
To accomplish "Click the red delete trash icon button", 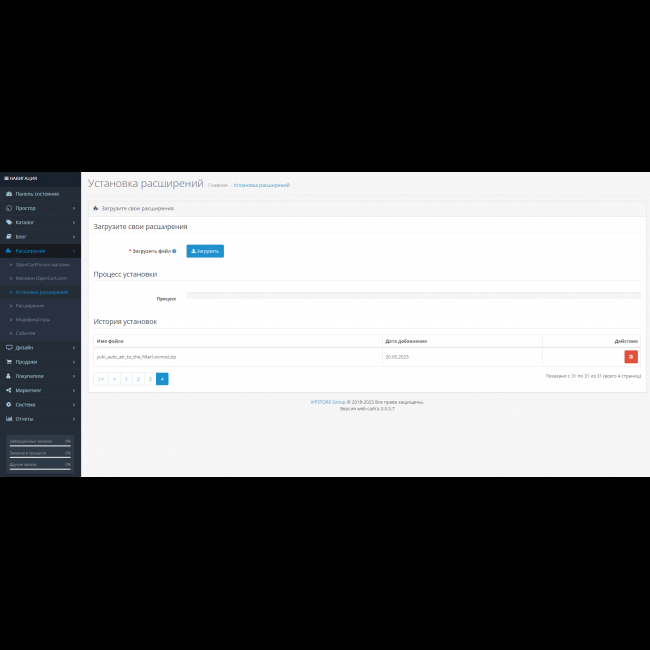I will coord(631,356).
